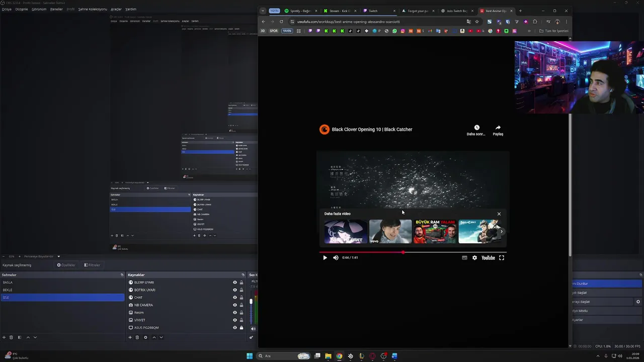Move scene up with arrow
Screen dimensions: 644x362
[x=28, y=337]
